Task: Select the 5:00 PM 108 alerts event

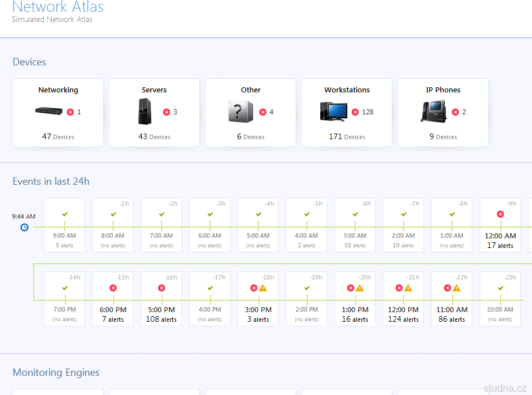Action: (x=162, y=299)
